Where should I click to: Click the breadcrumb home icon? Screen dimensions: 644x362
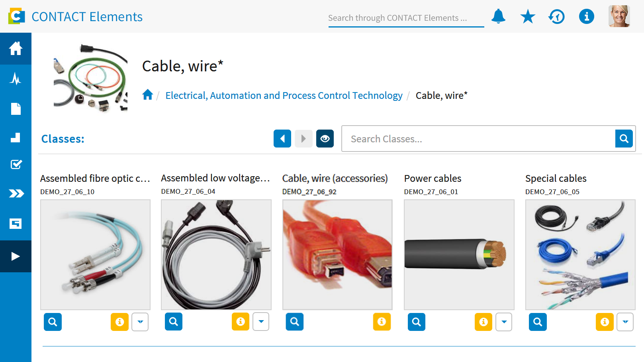pyautogui.click(x=148, y=95)
